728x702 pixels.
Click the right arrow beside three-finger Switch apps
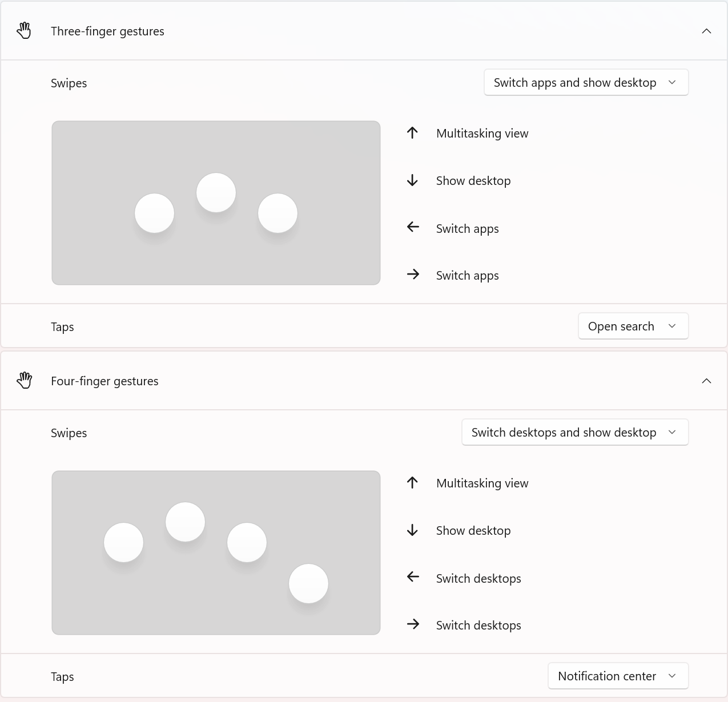pos(413,275)
